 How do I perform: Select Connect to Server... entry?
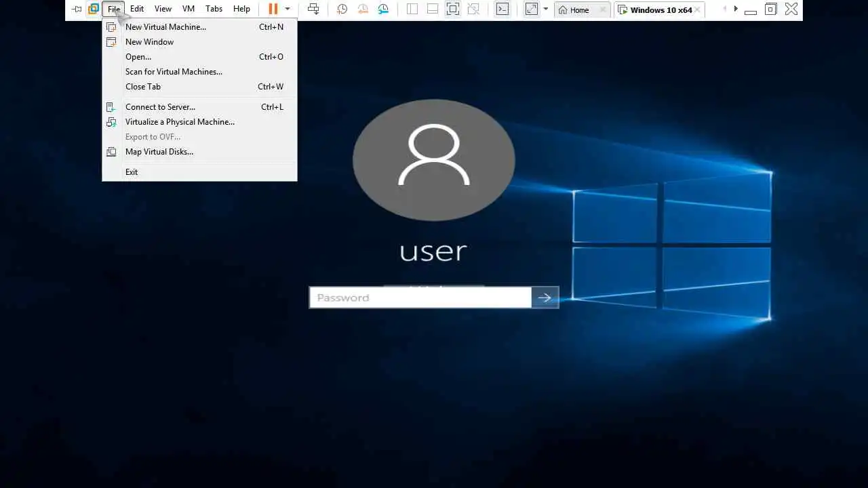click(x=199, y=107)
